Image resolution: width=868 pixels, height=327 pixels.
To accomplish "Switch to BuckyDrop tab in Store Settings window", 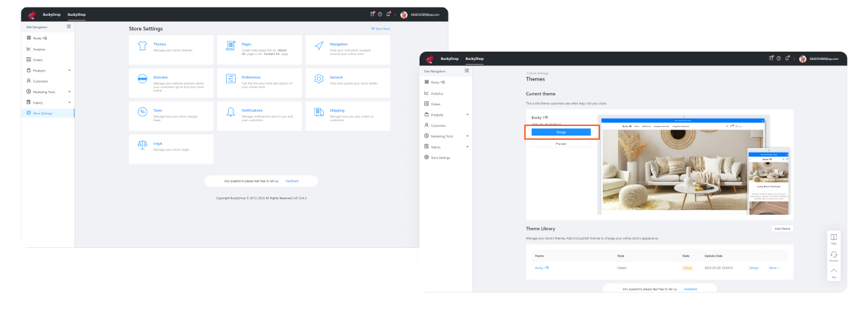I will (x=50, y=14).
